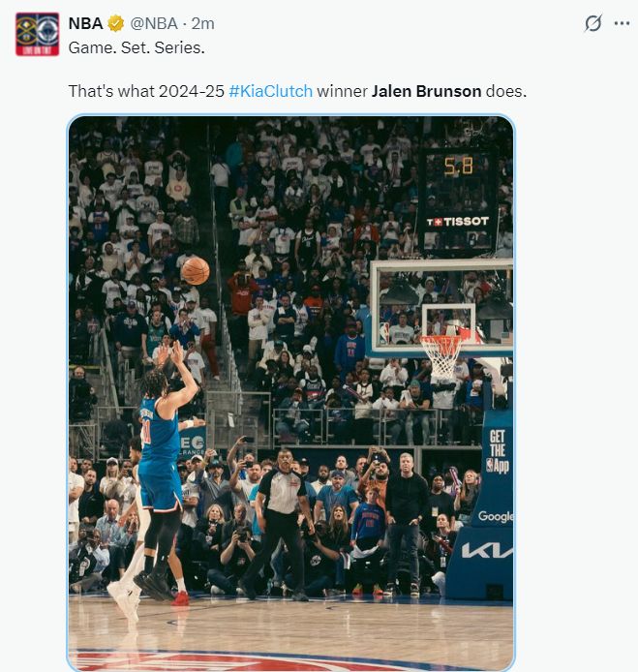Click the basketball in mid-air in the photo

point(196,271)
